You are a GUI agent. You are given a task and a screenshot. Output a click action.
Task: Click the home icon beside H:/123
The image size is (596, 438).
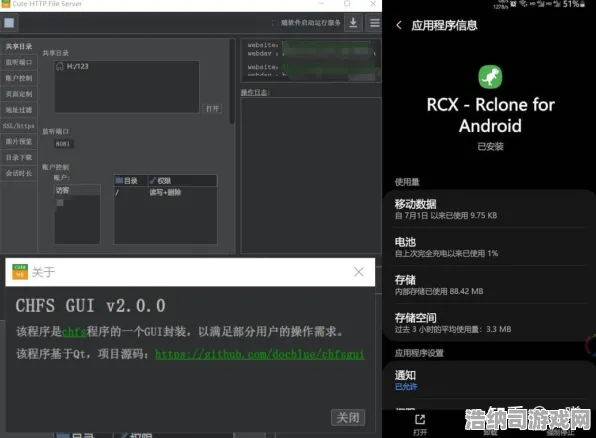pos(60,67)
